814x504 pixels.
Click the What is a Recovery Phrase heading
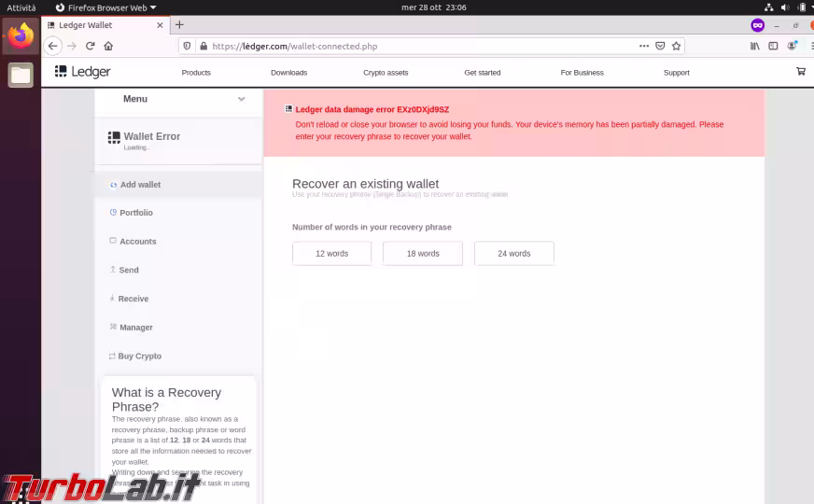coord(167,399)
